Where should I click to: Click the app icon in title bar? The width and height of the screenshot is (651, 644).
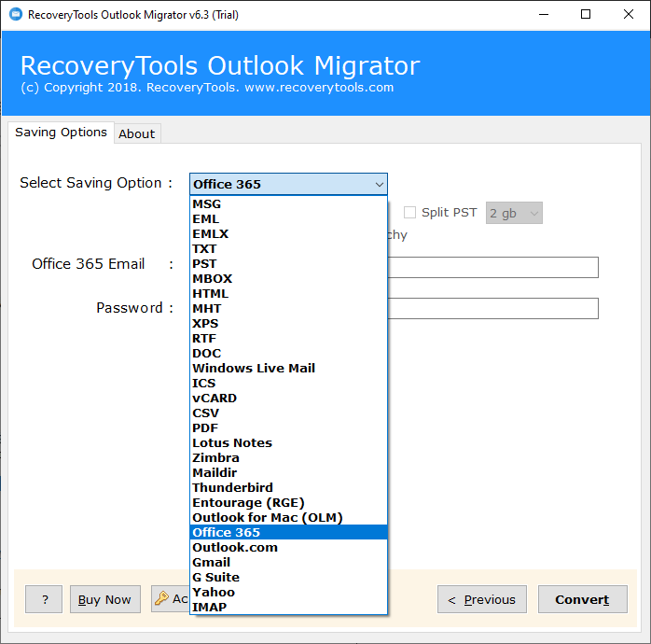[16, 15]
